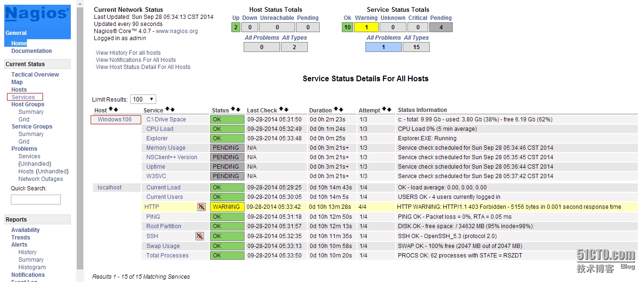Screen dimensions: 644x282
Task: Open Service Groups in the sidebar
Action: pyautogui.click(x=32, y=127)
